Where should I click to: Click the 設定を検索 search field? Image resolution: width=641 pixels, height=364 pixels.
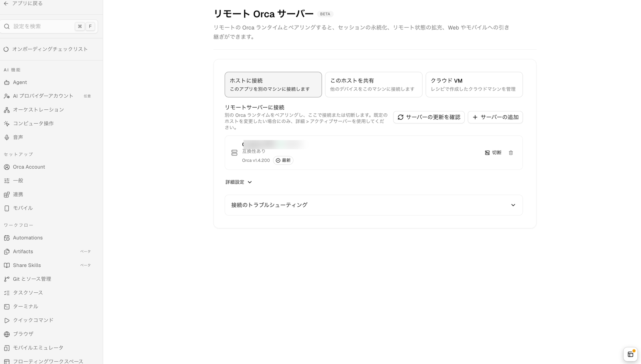pyautogui.click(x=49, y=26)
